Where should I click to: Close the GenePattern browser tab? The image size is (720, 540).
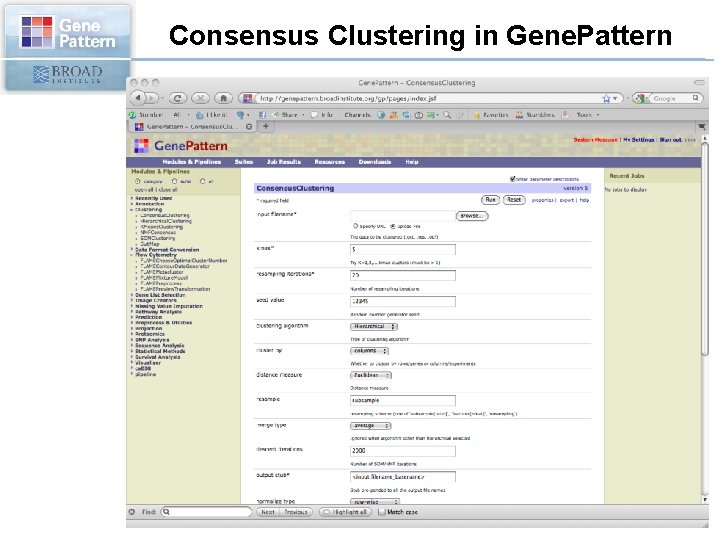(x=248, y=126)
